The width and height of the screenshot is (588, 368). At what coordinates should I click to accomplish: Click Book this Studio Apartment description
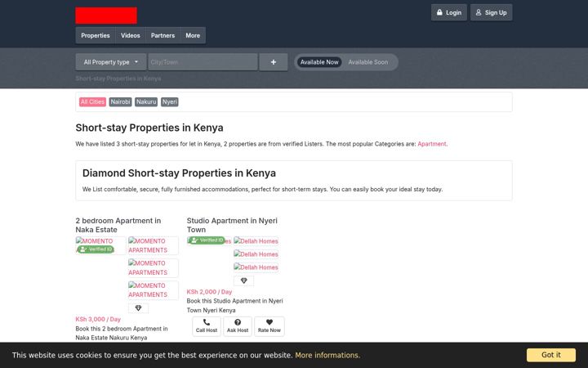pos(234,306)
